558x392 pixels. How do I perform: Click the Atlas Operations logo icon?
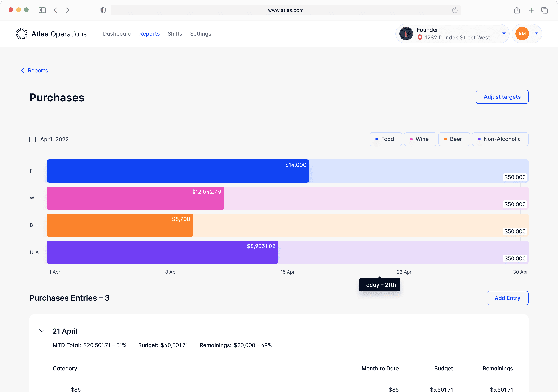22,34
